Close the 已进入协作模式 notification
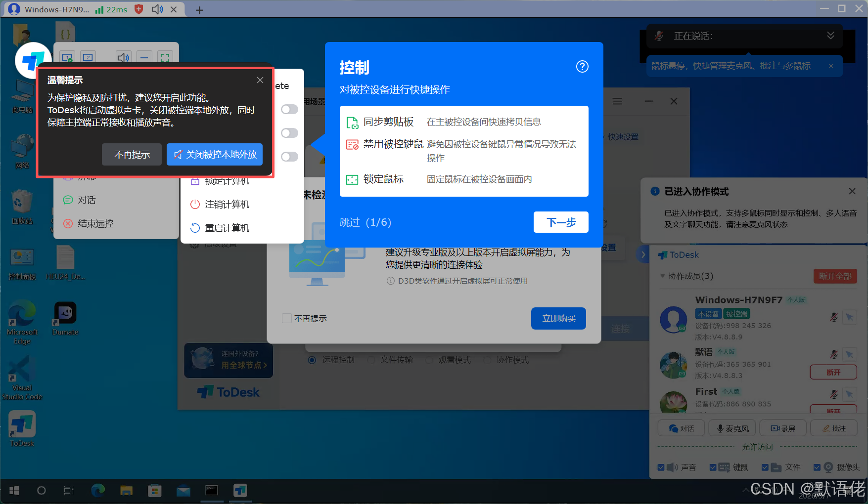The height and width of the screenshot is (504, 868). coord(852,191)
